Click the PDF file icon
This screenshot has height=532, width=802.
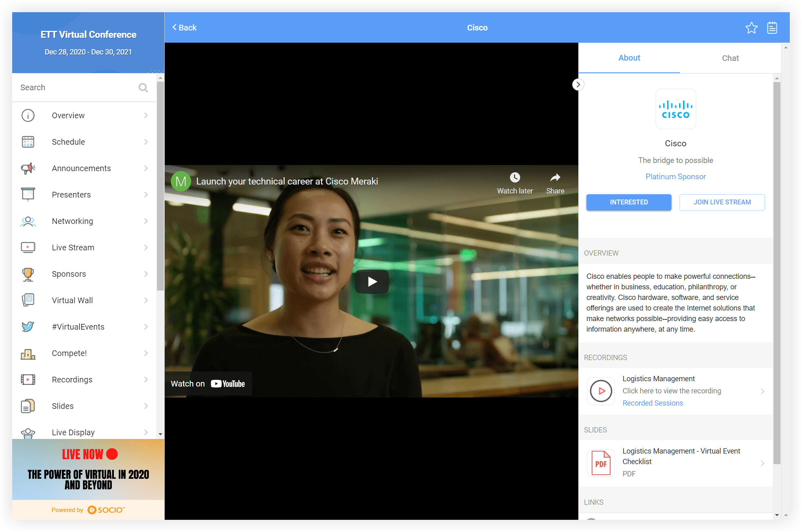(601, 463)
